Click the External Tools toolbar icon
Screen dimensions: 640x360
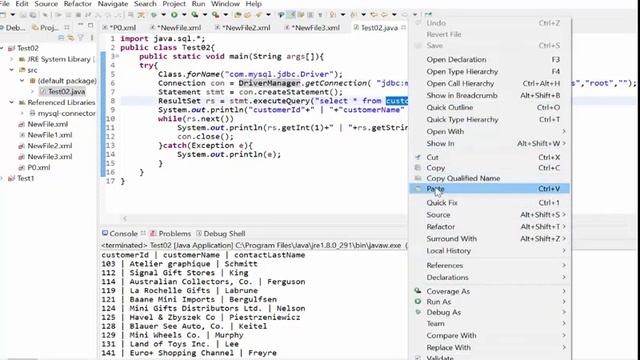coord(215,15)
